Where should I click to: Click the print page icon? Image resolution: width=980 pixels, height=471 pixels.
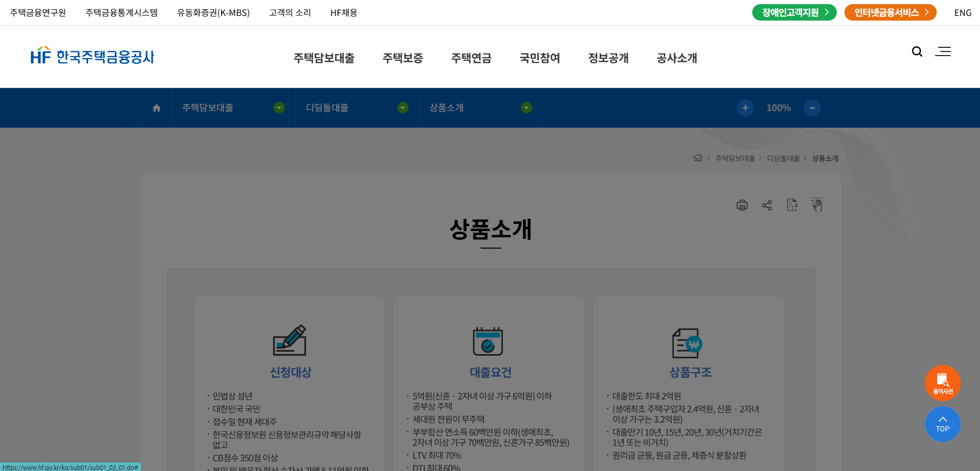coord(742,205)
